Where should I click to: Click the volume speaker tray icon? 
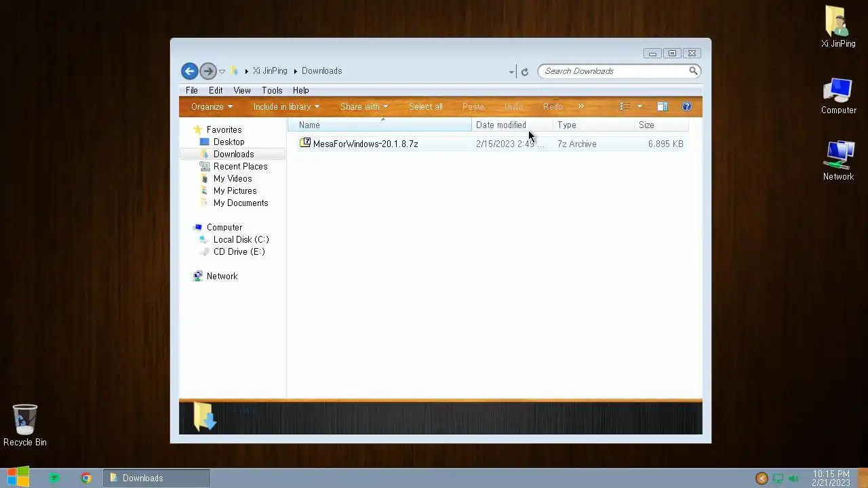point(793,479)
